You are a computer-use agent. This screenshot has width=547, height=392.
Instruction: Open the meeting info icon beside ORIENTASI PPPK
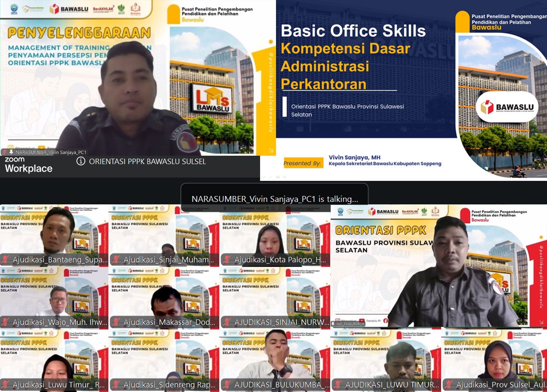81,161
